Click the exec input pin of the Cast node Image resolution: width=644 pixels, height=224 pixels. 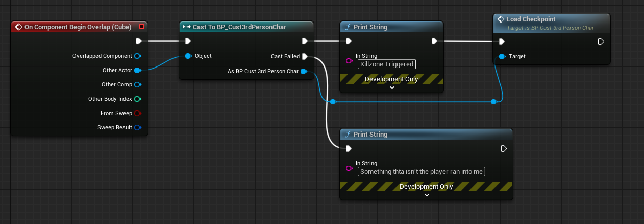point(188,41)
